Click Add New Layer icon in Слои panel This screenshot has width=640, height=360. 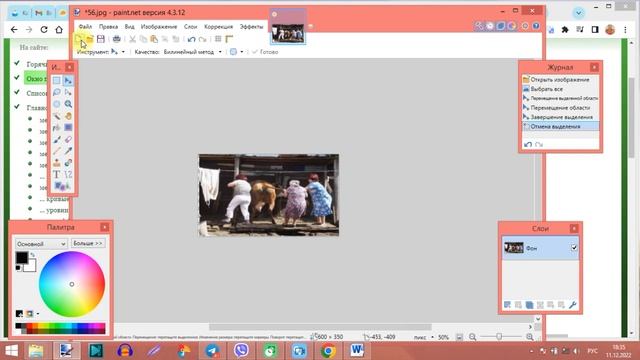tap(507, 305)
